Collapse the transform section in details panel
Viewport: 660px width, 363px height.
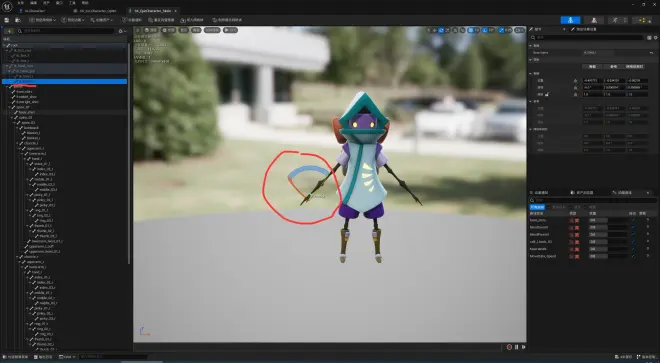(x=530, y=73)
